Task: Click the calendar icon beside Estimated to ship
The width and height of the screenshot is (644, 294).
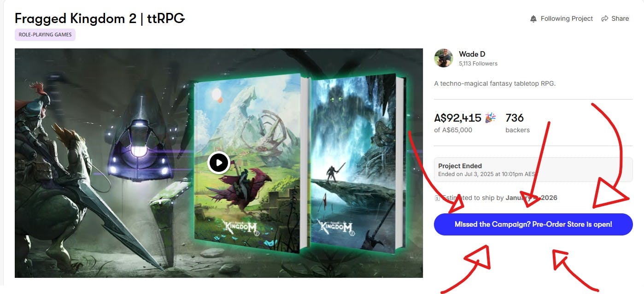Action: (x=437, y=198)
